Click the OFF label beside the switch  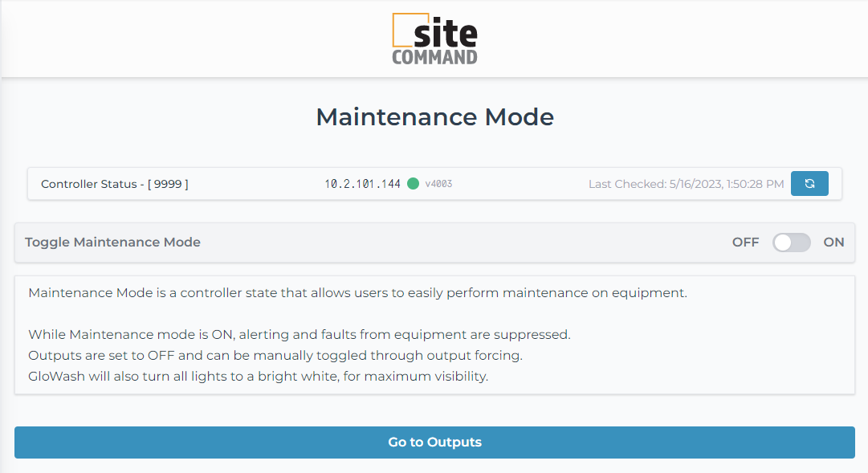tap(745, 243)
